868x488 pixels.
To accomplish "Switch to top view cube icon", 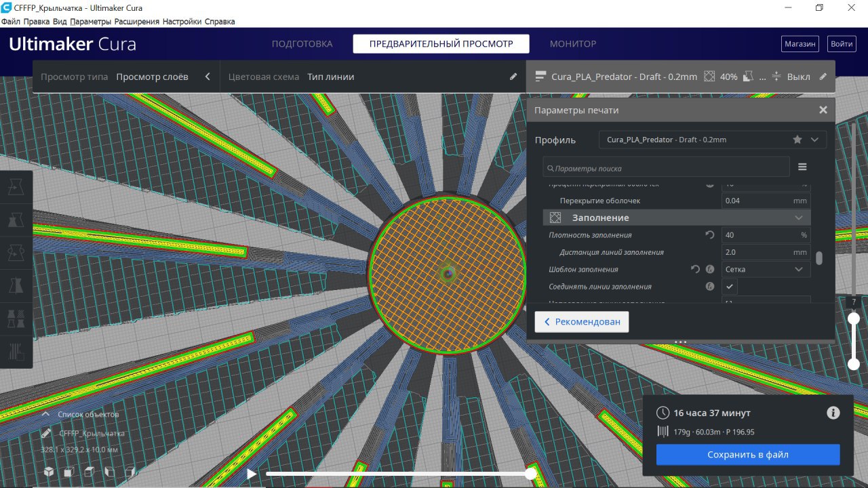I will [x=90, y=472].
